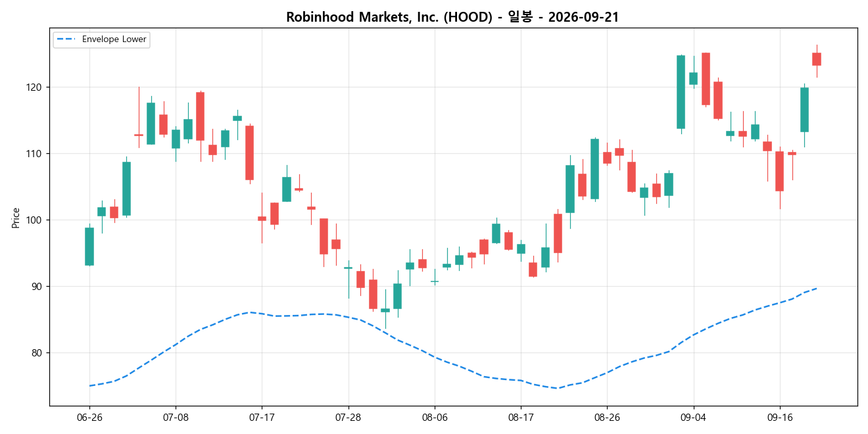Click the Envelope Lower legend entry

point(101,39)
